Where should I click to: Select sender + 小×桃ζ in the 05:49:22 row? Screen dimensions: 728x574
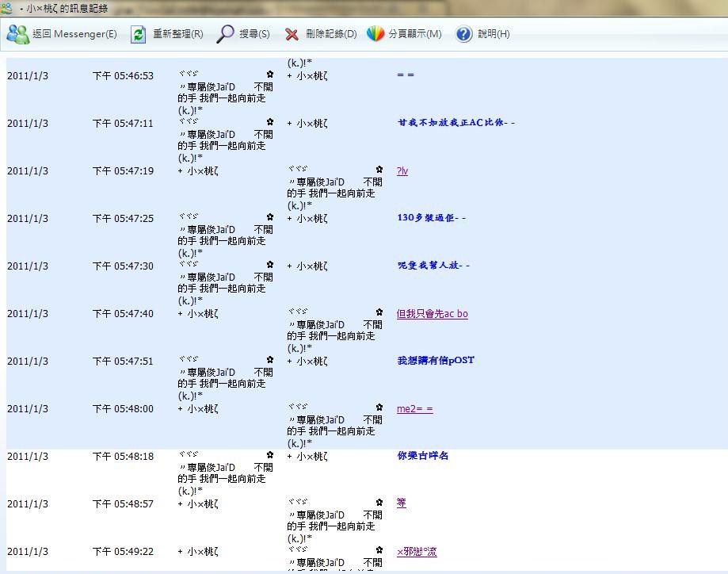(198, 552)
